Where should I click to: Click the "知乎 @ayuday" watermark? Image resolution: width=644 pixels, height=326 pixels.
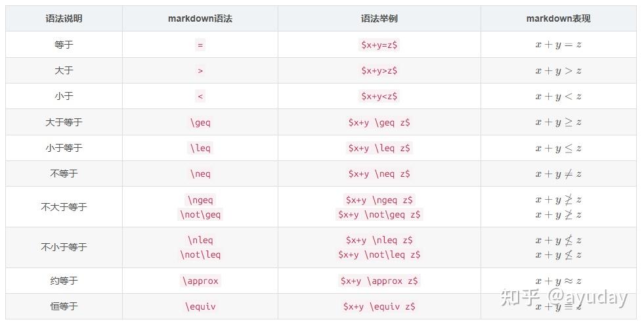(563, 298)
